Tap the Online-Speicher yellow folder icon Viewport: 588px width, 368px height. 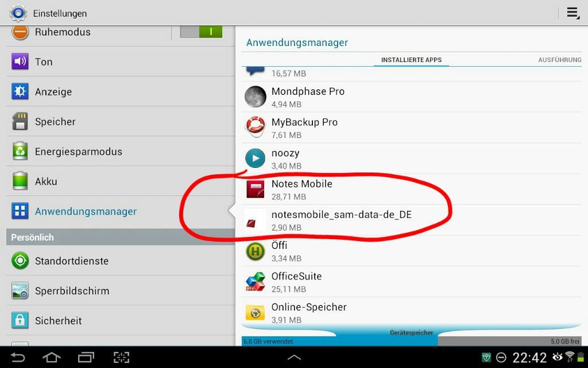[x=256, y=312]
